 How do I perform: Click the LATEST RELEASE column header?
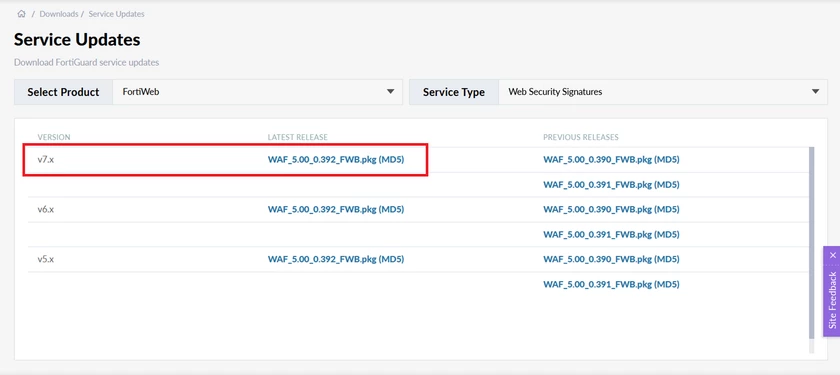297,137
